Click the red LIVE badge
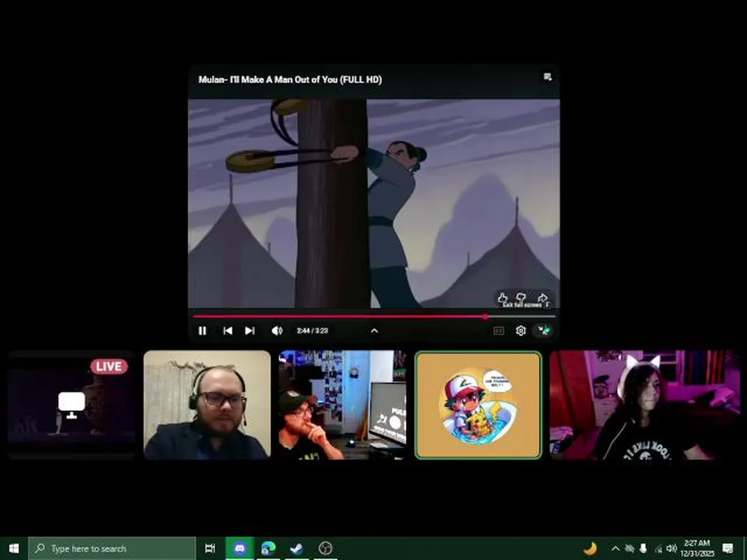 pos(109,366)
